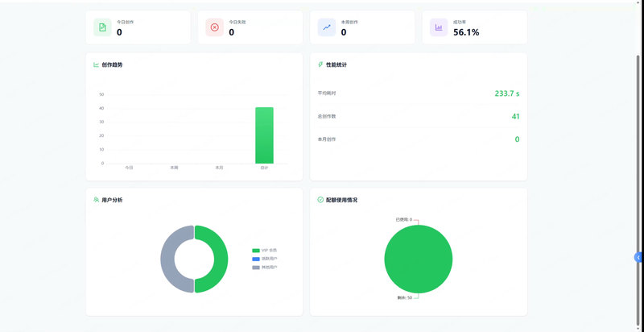Click the green 今日创作 document icon
The height and width of the screenshot is (332, 644).
tap(102, 27)
